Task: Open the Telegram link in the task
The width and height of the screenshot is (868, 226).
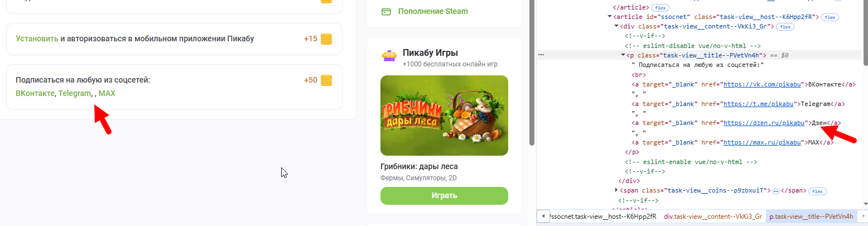Action: [75, 94]
